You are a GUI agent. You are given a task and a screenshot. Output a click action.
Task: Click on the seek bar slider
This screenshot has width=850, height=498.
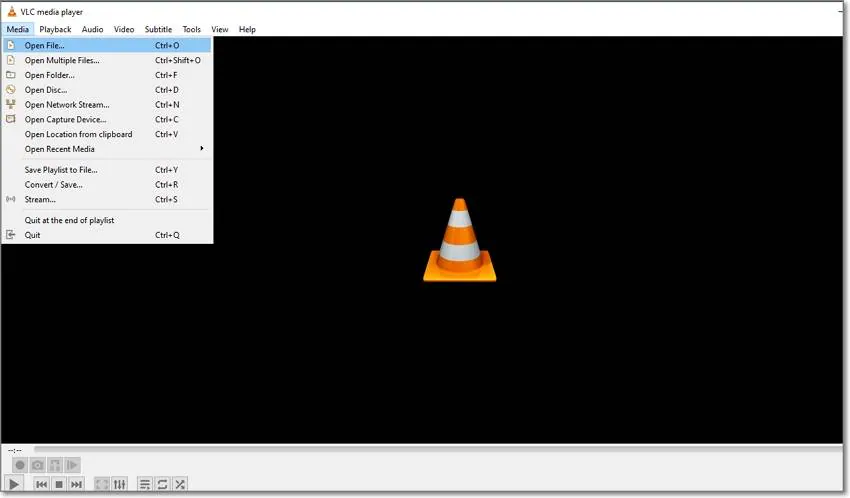click(x=438, y=449)
